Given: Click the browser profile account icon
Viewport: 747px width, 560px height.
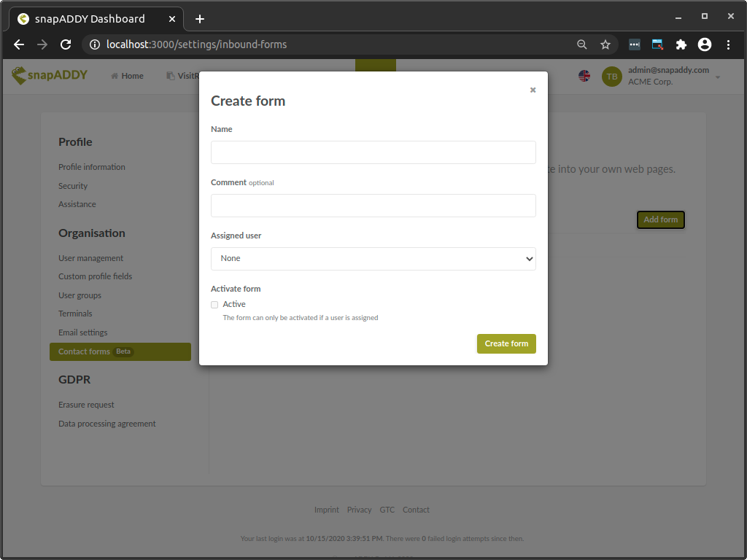Looking at the screenshot, I should click(x=705, y=44).
